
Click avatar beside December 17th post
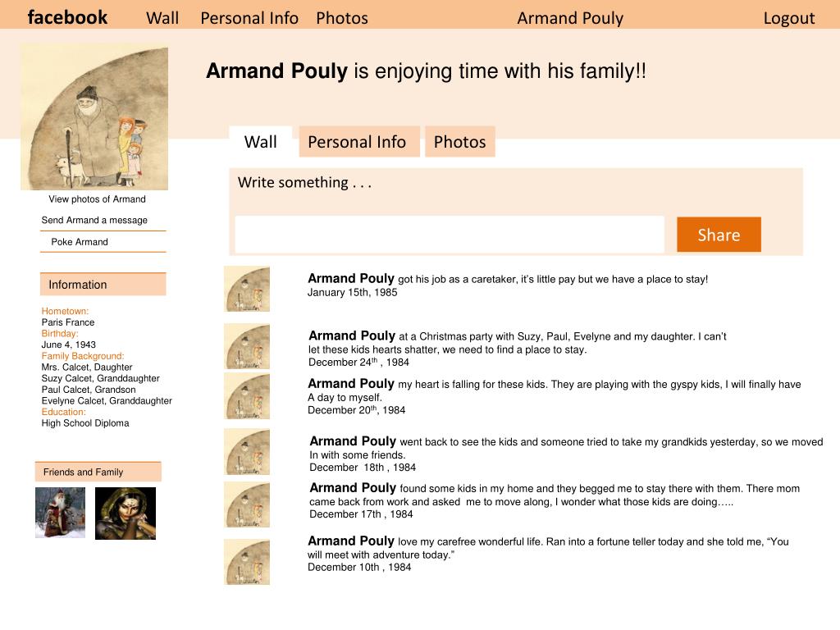tap(247, 504)
